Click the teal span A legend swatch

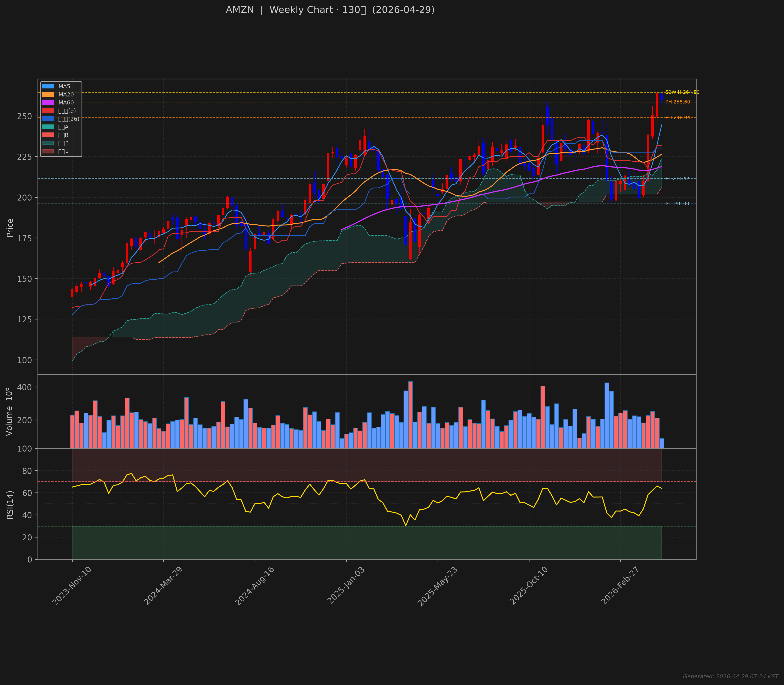click(48, 127)
